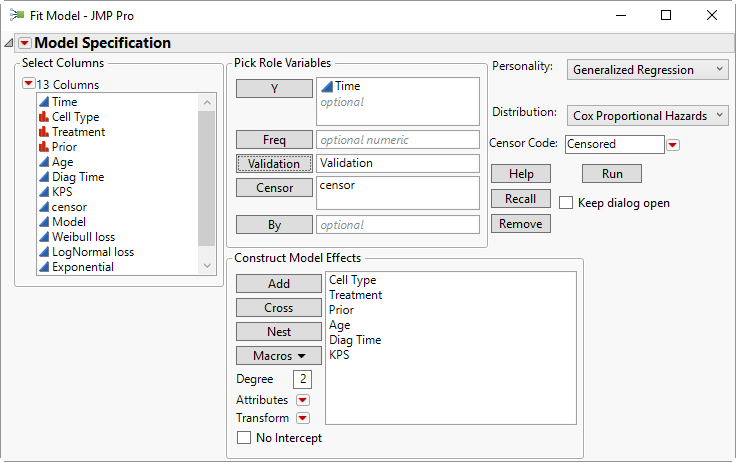Click column list scroll down arrow
This screenshot has width=736, height=462.
207,266
